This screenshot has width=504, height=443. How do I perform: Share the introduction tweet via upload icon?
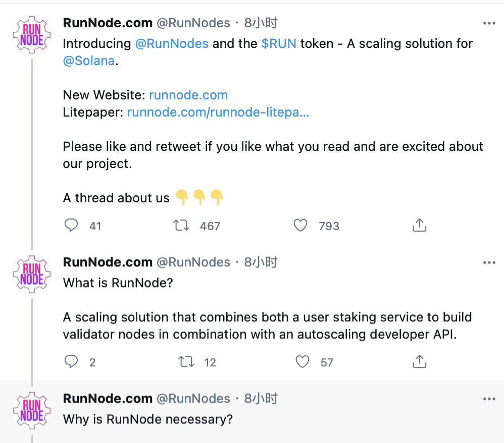[420, 225]
